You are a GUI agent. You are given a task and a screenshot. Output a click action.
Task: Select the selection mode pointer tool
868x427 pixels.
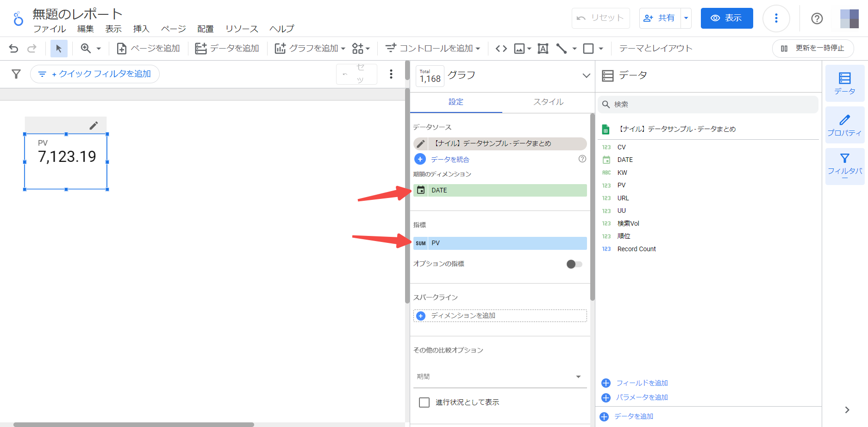(59, 48)
